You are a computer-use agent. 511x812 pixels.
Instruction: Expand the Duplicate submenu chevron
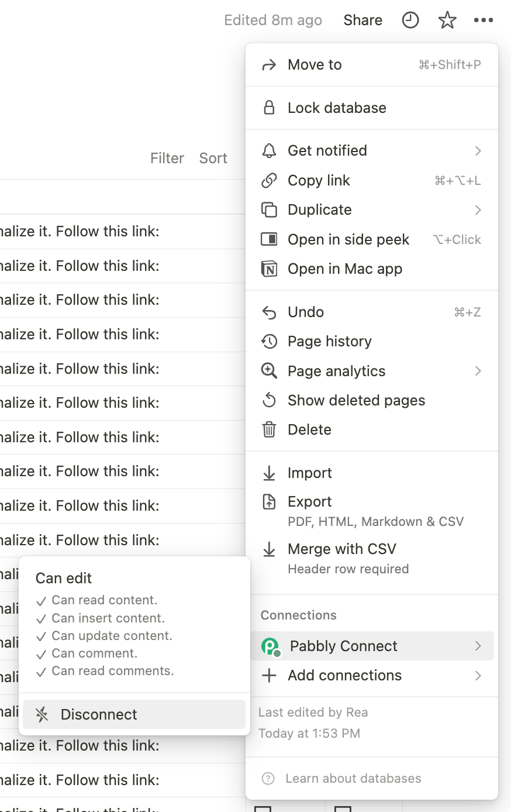pyautogui.click(x=478, y=210)
